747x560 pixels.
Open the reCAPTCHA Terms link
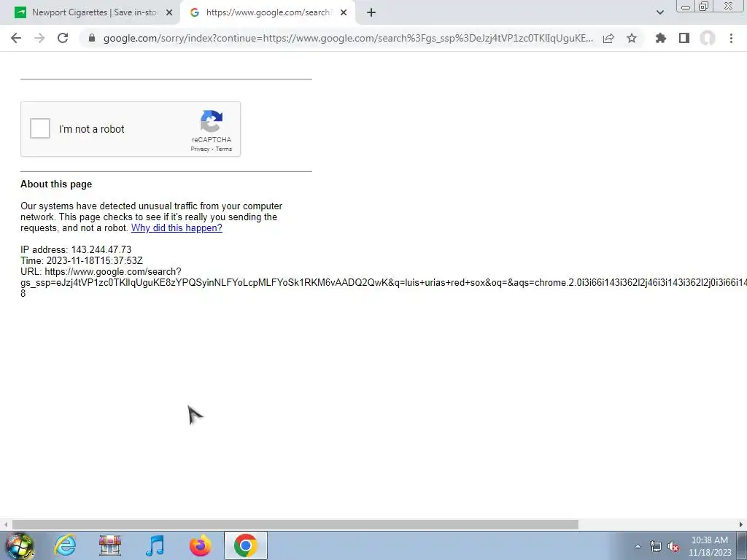coord(223,149)
